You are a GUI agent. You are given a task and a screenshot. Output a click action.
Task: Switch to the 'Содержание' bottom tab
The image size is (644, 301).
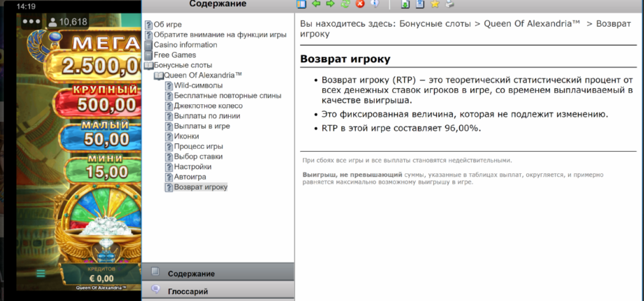(x=218, y=272)
